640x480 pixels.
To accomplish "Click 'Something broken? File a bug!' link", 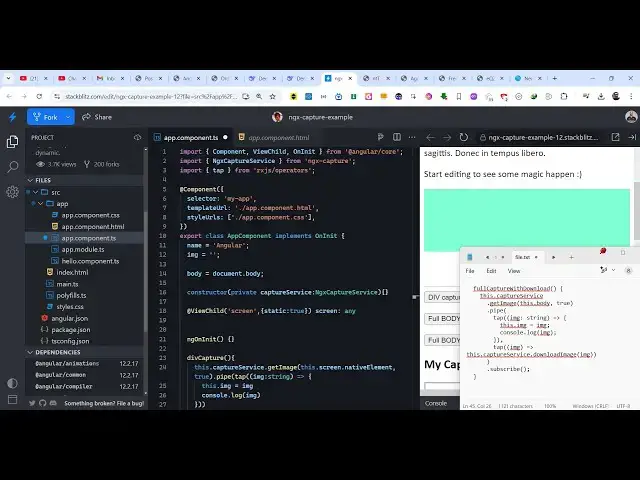I will coord(104,403).
